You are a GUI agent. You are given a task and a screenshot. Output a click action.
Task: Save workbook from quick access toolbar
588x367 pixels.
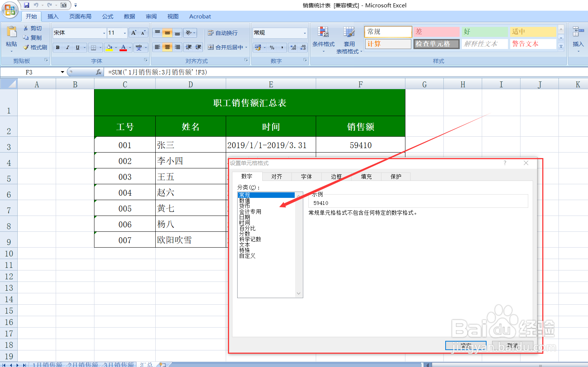27,5
